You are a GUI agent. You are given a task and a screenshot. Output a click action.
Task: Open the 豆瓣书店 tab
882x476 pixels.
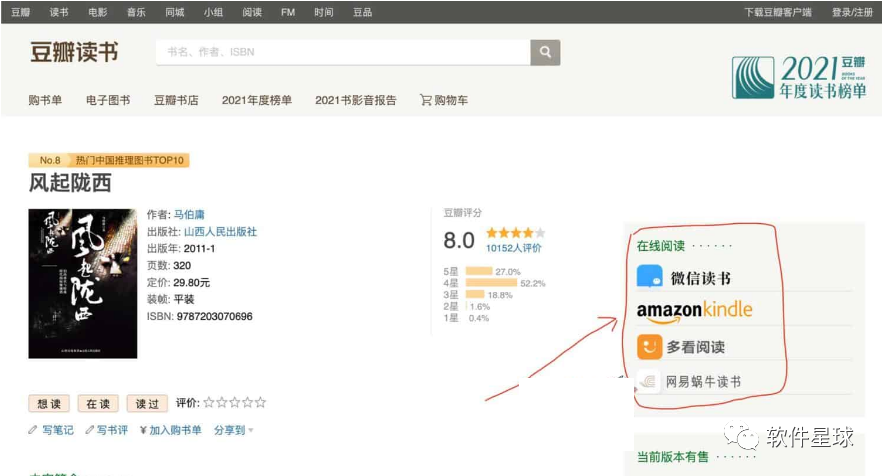coord(176,100)
